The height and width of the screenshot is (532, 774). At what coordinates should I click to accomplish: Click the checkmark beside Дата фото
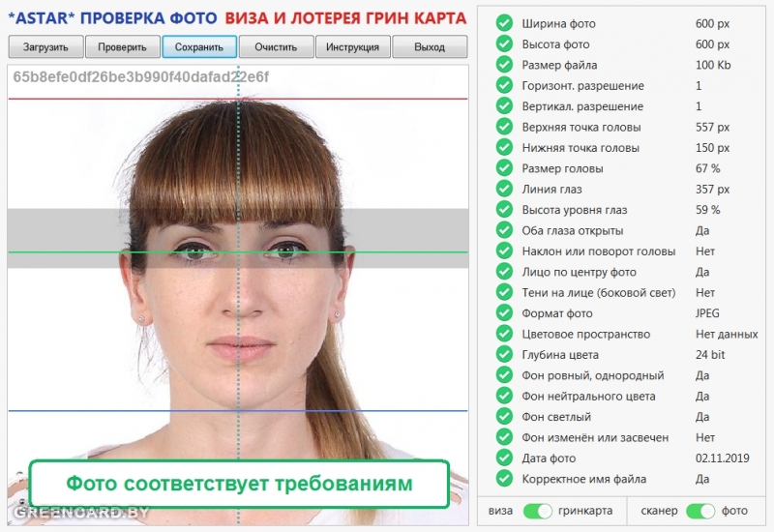[x=504, y=458]
